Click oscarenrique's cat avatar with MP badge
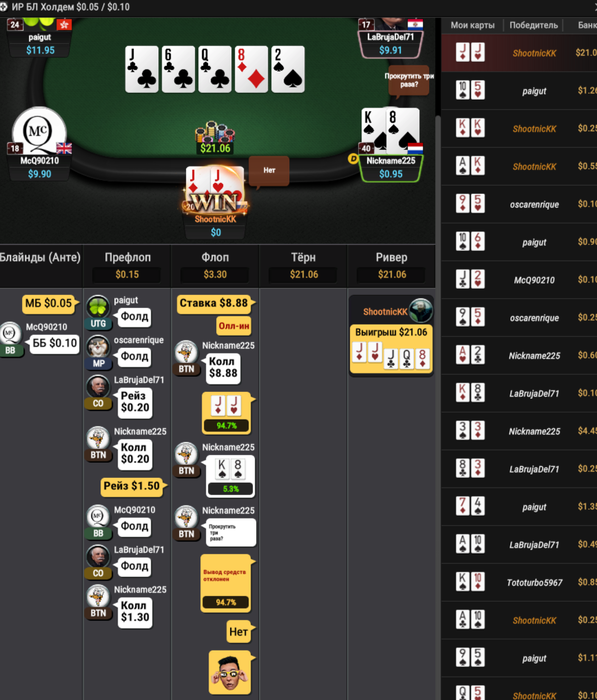Image resolution: width=597 pixels, height=700 pixels. pos(98,346)
